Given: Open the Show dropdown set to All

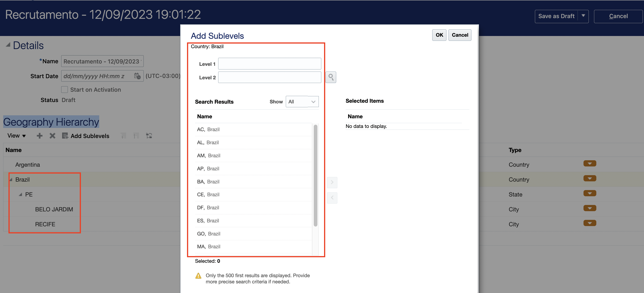Looking at the screenshot, I should (302, 102).
